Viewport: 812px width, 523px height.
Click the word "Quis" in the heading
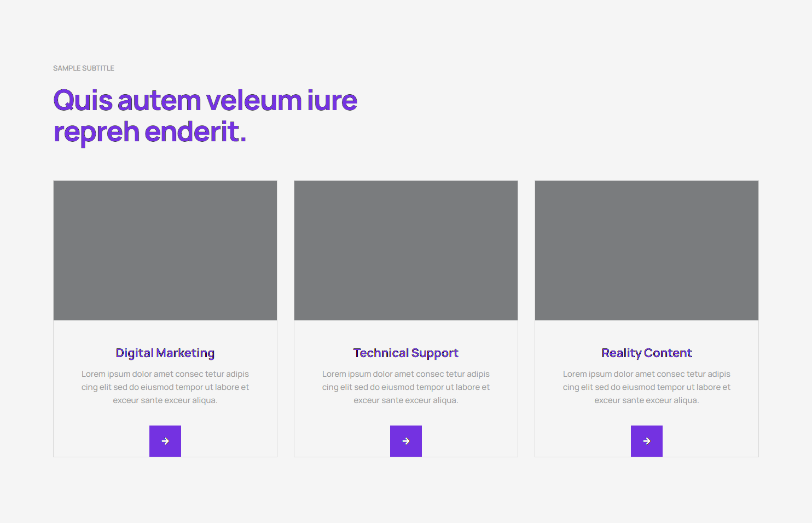point(83,101)
